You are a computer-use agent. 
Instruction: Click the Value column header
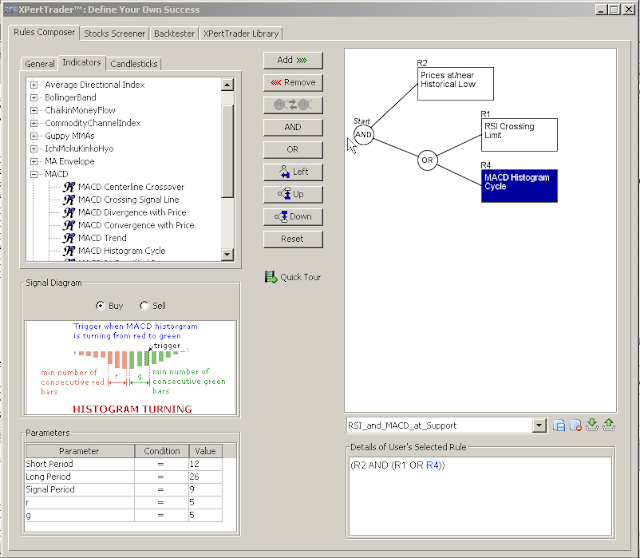[x=205, y=451]
